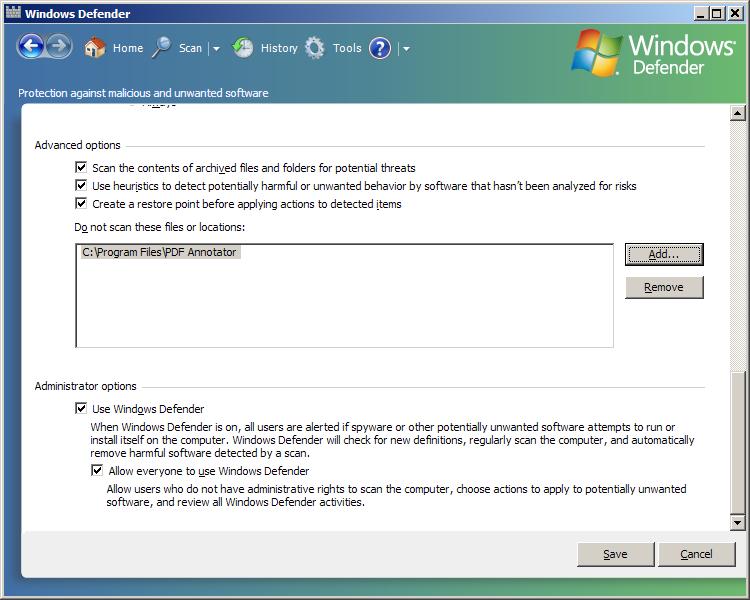Screen dimensions: 750x600
Task: Minimize the Windows Defender window
Action: (x=701, y=13)
